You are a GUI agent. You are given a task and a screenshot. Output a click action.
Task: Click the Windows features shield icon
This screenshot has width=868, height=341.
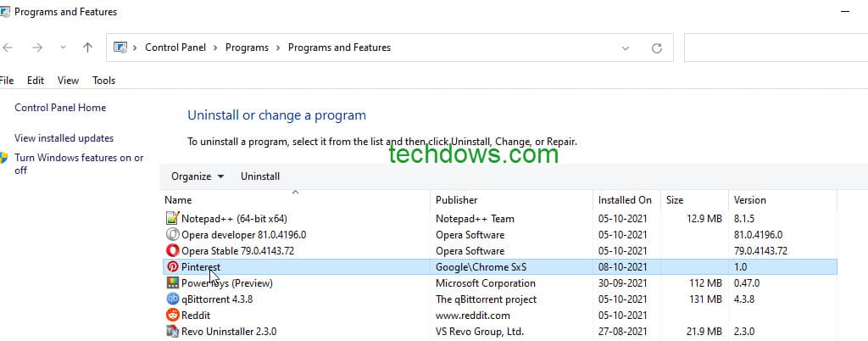pyautogui.click(x=4, y=158)
